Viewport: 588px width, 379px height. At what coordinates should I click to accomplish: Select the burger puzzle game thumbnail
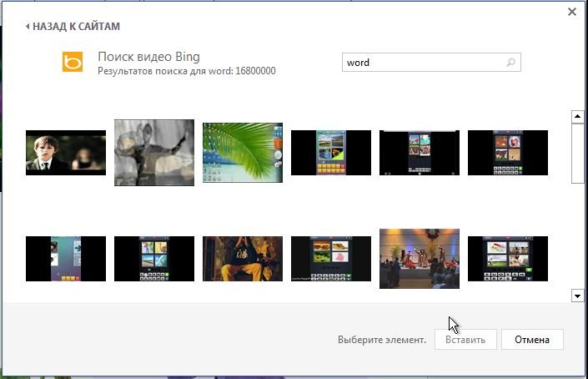(x=331, y=259)
